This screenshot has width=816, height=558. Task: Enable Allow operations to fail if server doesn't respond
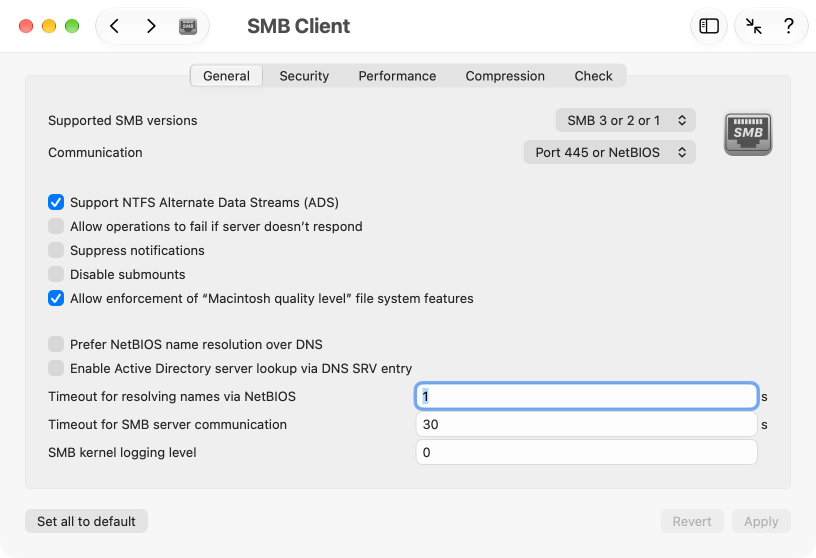[x=56, y=226]
